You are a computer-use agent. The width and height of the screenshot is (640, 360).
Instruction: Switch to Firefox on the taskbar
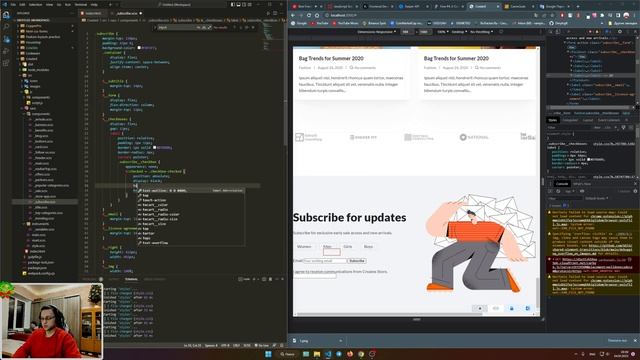pyautogui.click(x=350, y=354)
